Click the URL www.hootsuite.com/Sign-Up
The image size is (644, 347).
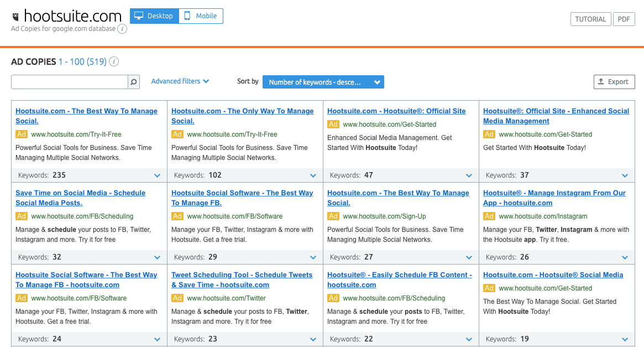pos(384,216)
